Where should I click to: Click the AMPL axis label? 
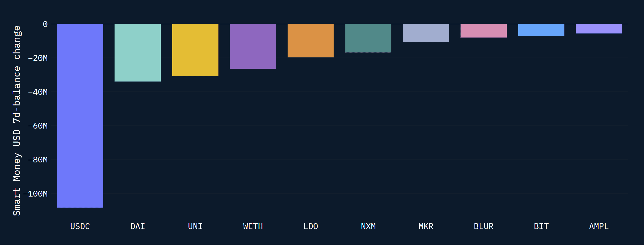[x=599, y=226]
